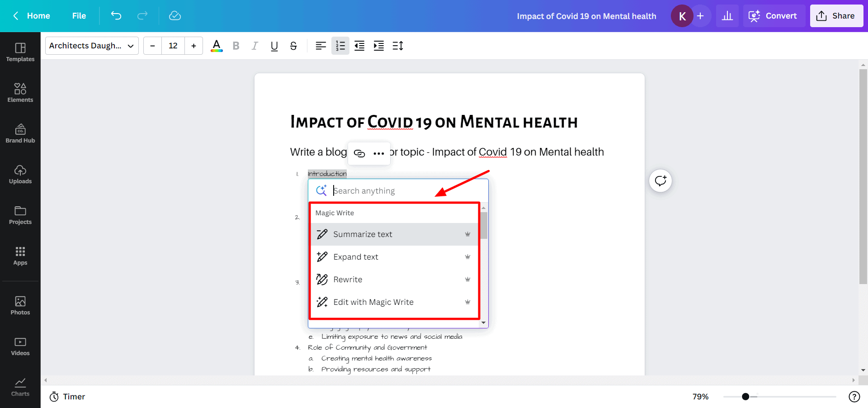The image size is (868, 408).
Task: Click the undo arrow icon
Action: (116, 16)
